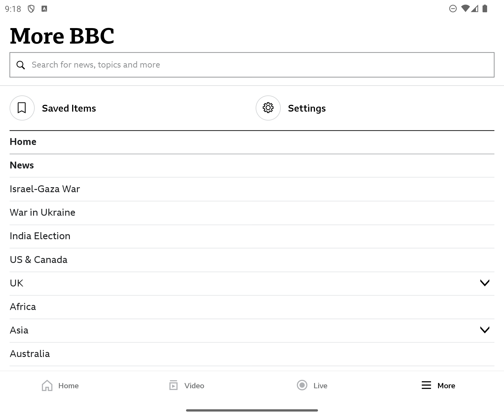
Task: Open the UK section label
Action: coord(16,283)
